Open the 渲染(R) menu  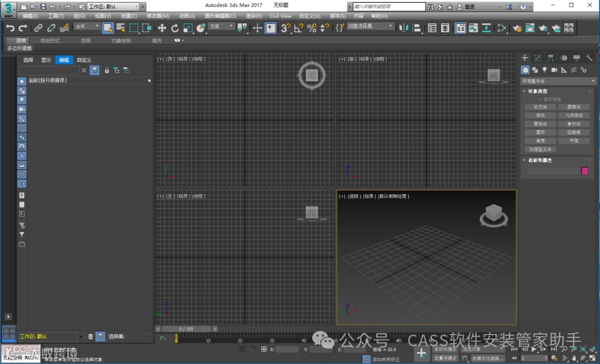pos(254,16)
